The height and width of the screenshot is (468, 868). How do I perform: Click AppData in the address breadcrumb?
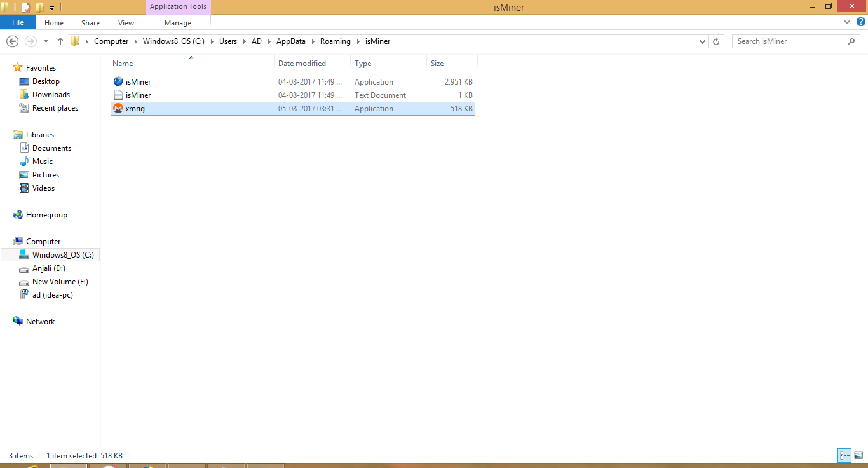(x=291, y=41)
